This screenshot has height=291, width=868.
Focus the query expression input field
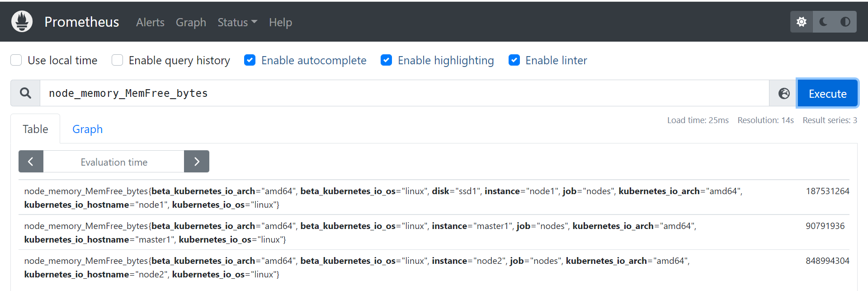pyautogui.click(x=404, y=93)
